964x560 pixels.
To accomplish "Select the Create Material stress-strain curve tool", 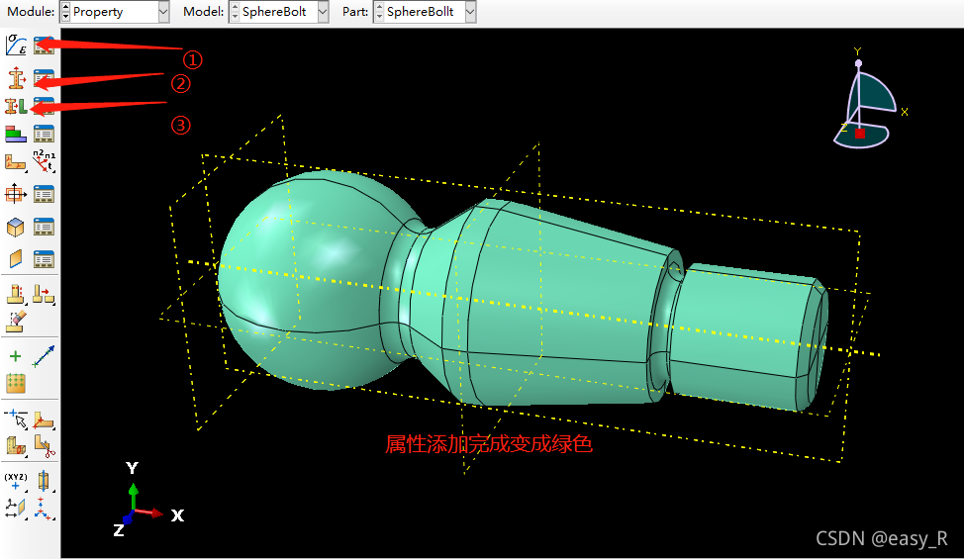I will click(16, 45).
